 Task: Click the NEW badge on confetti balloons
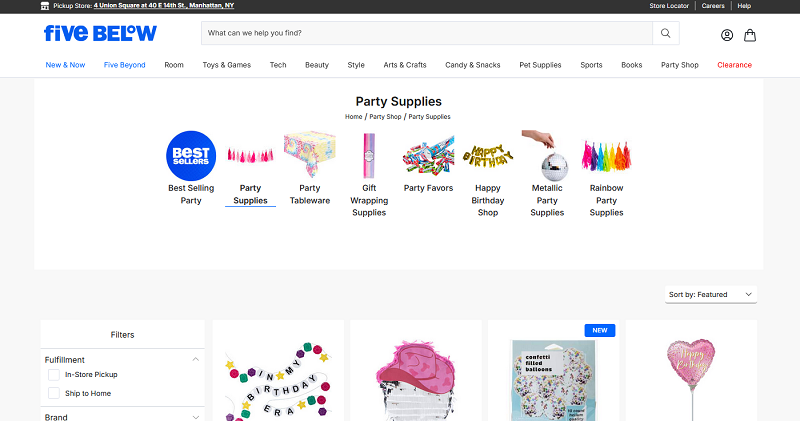pyautogui.click(x=600, y=331)
